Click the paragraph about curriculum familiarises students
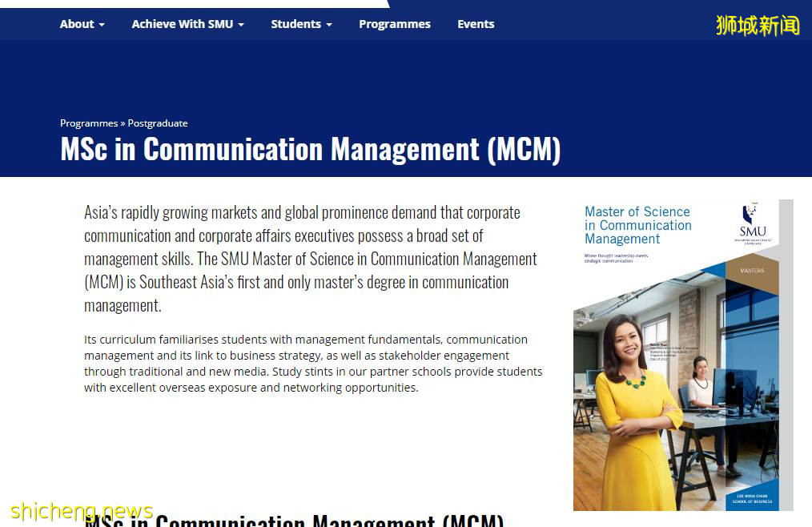 pyautogui.click(x=313, y=364)
